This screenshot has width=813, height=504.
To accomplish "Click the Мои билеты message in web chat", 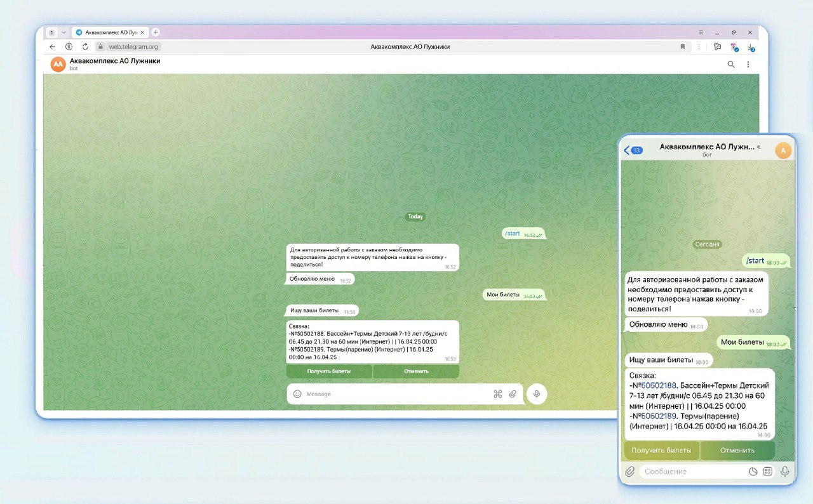I will (x=514, y=295).
